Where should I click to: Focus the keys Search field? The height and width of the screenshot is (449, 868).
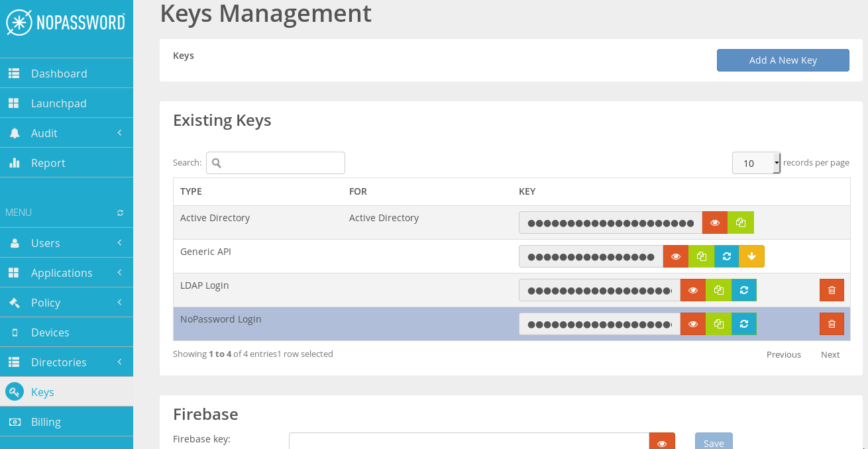coord(276,163)
